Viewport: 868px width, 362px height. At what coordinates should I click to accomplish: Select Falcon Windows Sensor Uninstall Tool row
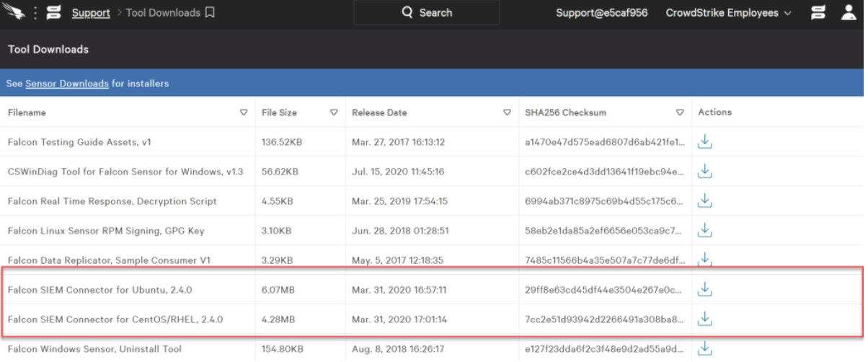pos(434,349)
